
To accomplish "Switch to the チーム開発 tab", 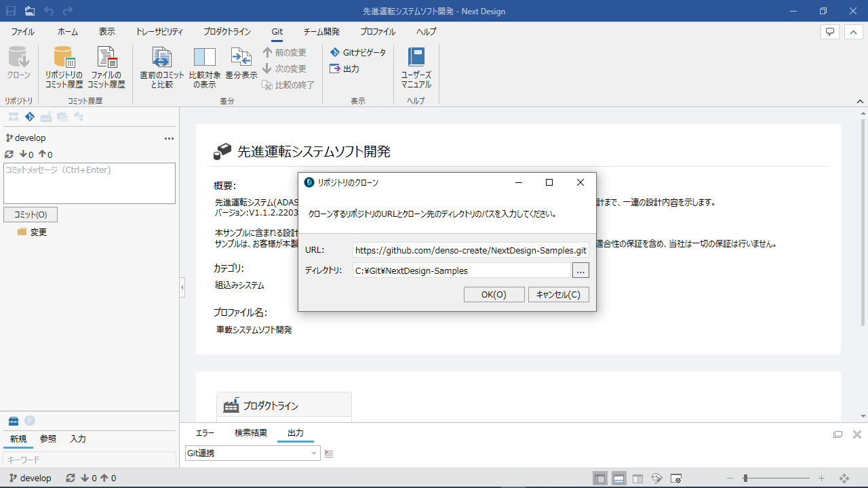I will (321, 32).
